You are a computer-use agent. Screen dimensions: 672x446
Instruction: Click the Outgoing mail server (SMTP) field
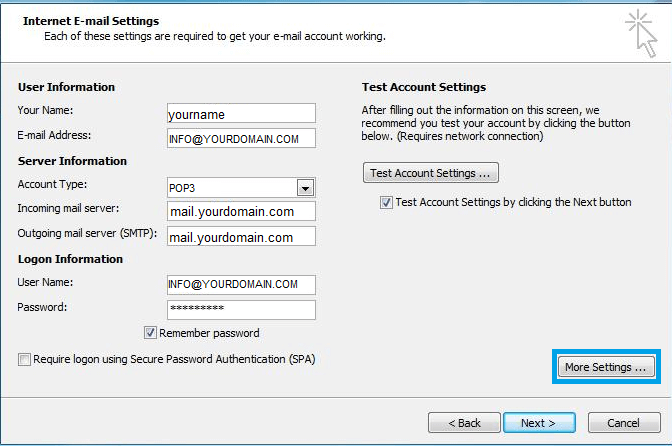pyautogui.click(x=241, y=236)
